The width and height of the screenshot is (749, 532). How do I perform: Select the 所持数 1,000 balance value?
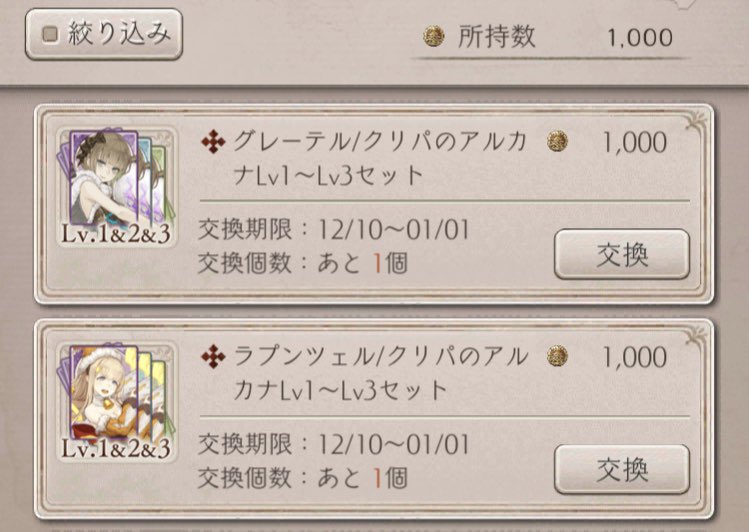638,38
